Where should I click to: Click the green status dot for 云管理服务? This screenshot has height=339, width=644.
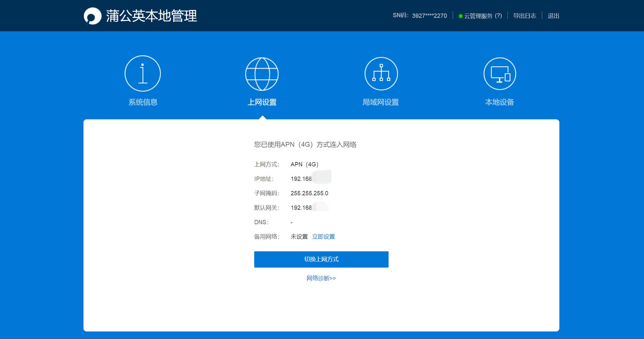tap(461, 15)
